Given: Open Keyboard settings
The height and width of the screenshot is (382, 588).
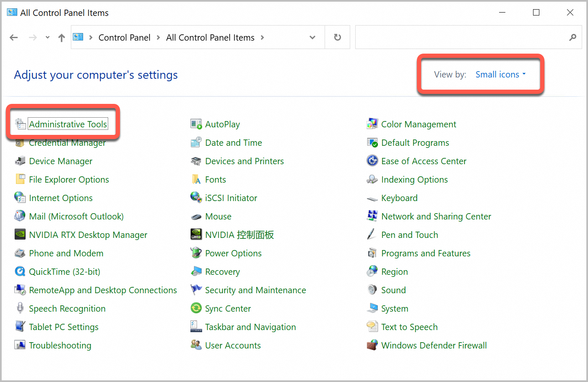Looking at the screenshot, I should 399,198.
